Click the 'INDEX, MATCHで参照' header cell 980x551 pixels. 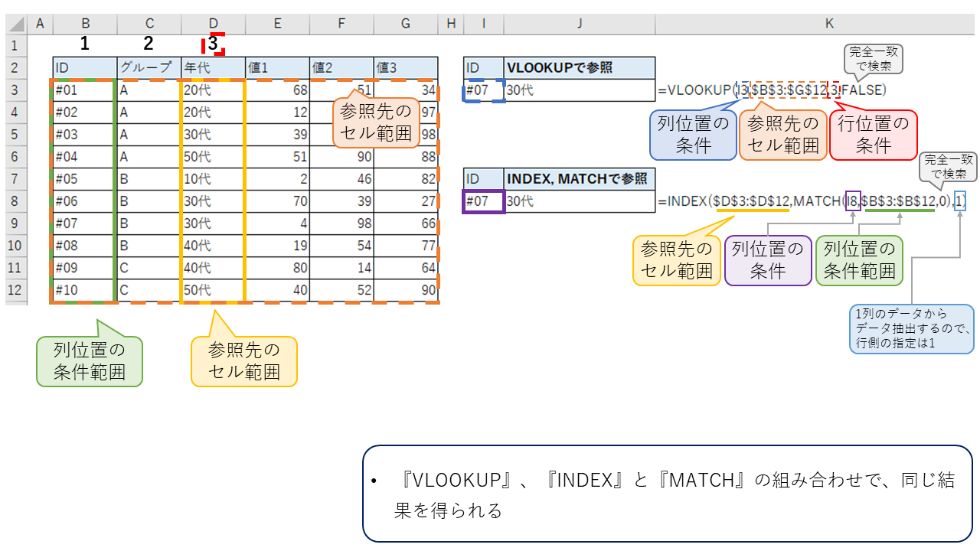[579, 179]
